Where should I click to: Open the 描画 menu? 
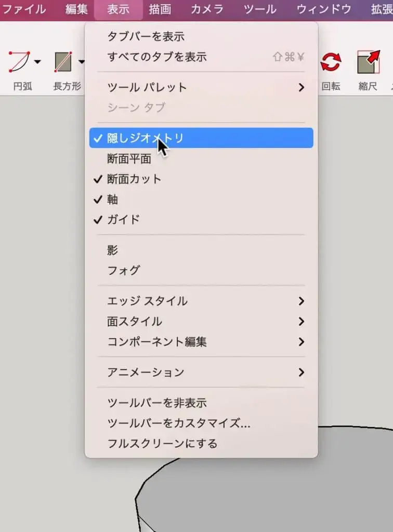160,9
